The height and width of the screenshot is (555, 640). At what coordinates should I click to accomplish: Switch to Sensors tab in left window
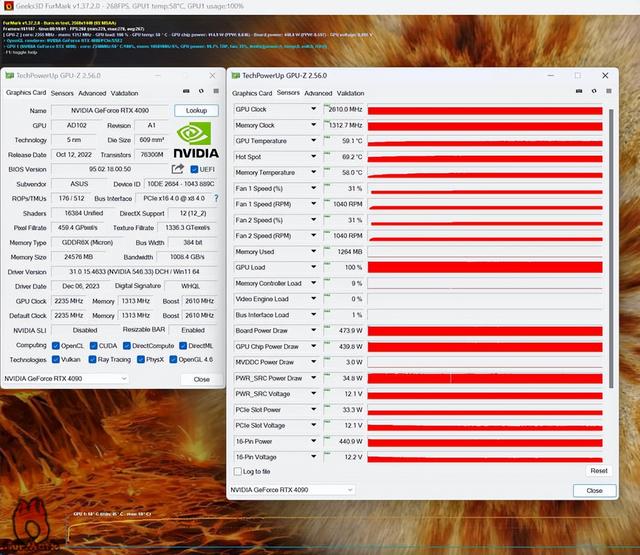point(62,93)
